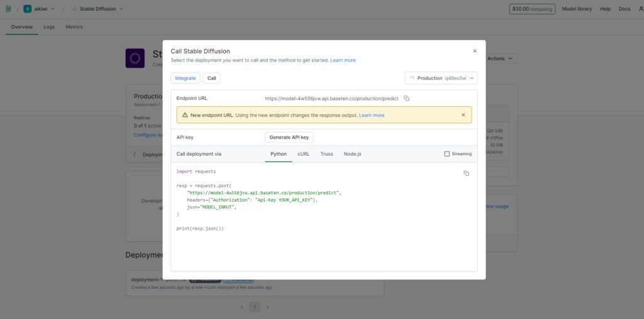This screenshot has width=644, height=319.
Task: Switch to the Truss tab
Action: 326,154
